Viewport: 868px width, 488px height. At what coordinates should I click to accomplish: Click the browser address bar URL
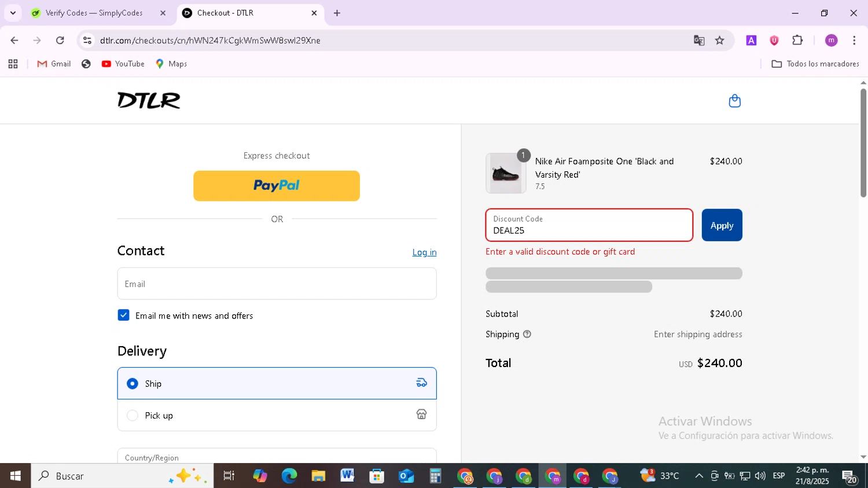[x=210, y=41]
